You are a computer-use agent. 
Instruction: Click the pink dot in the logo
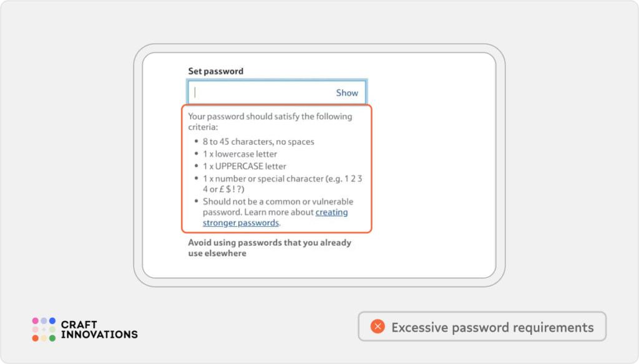point(36,320)
